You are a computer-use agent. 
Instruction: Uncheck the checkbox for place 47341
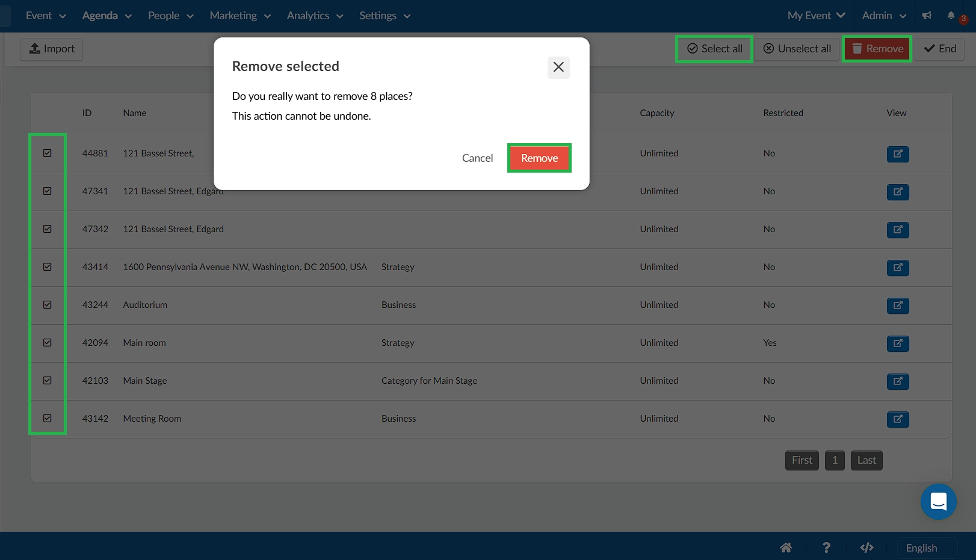[x=48, y=191]
